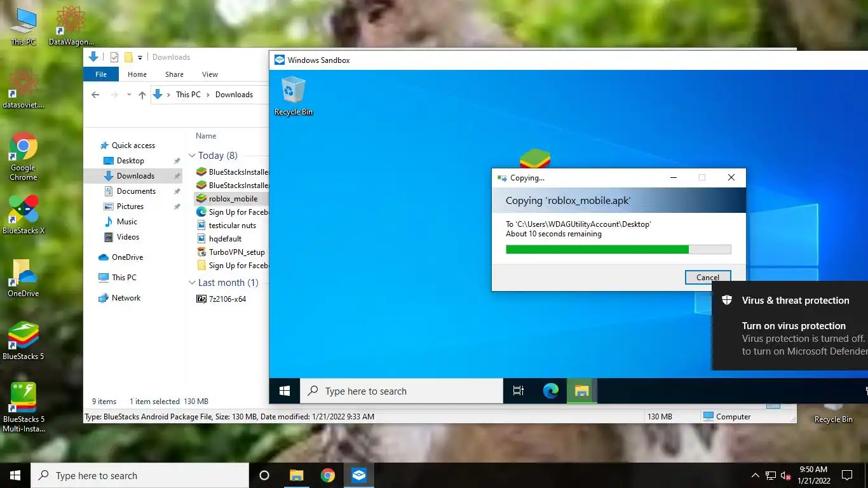Select roblox_mobile file
Image resolution: width=868 pixels, height=488 pixels.
233,199
